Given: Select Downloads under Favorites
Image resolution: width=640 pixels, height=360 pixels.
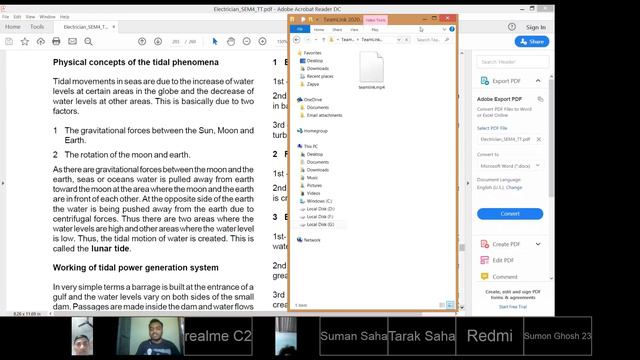Looking at the screenshot, I should pos(318,69).
